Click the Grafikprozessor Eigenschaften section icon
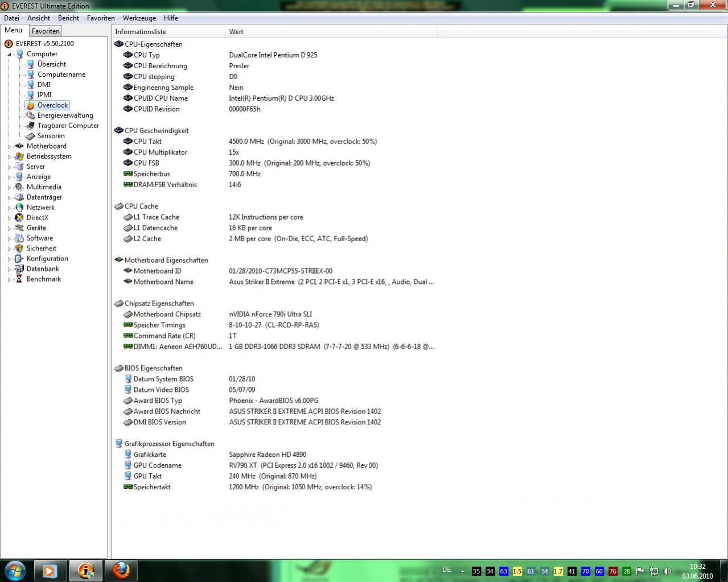 [x=118, y=444]
